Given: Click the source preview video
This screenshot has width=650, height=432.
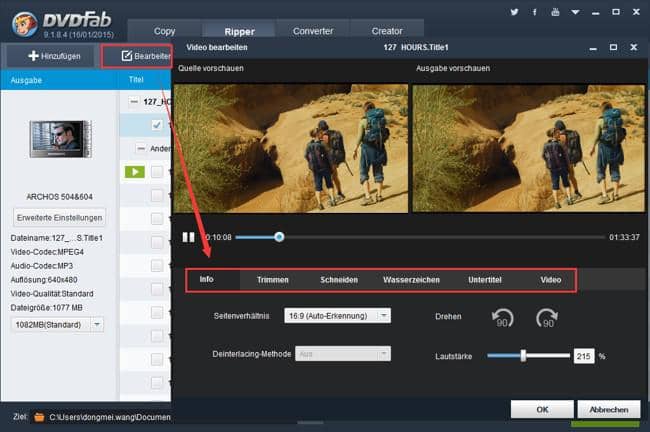Looking at the screenshot, I should [x=291, y=148].
